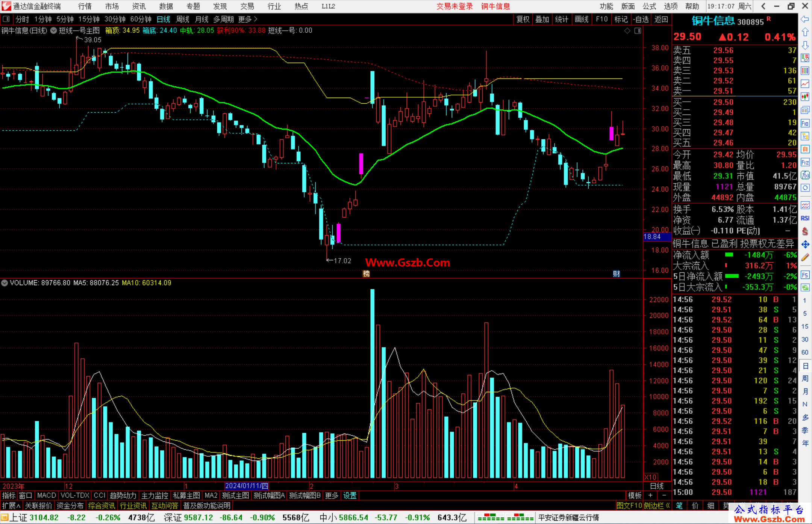
Task: Open the time-sharing line chart icon
Action: [805, 84]
